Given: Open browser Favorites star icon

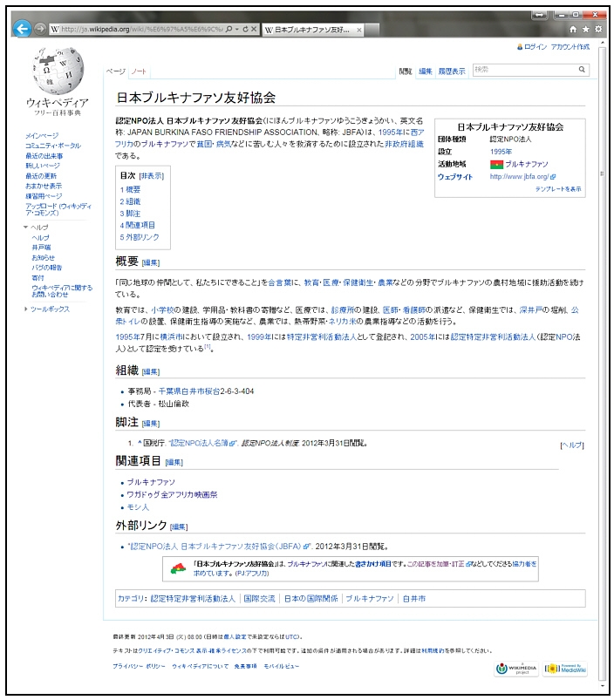Looking at the screenshot, I should pyautogui.click(x=586, y=29).
